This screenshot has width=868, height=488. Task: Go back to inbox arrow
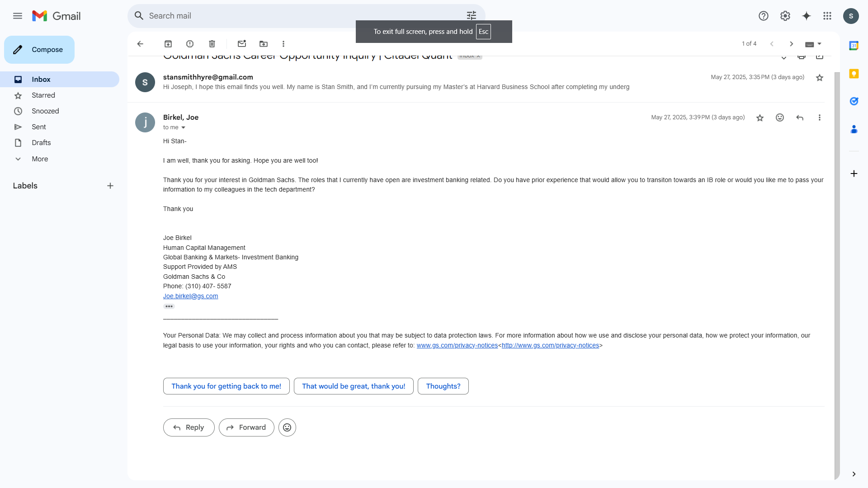click(x=140, y=44)
